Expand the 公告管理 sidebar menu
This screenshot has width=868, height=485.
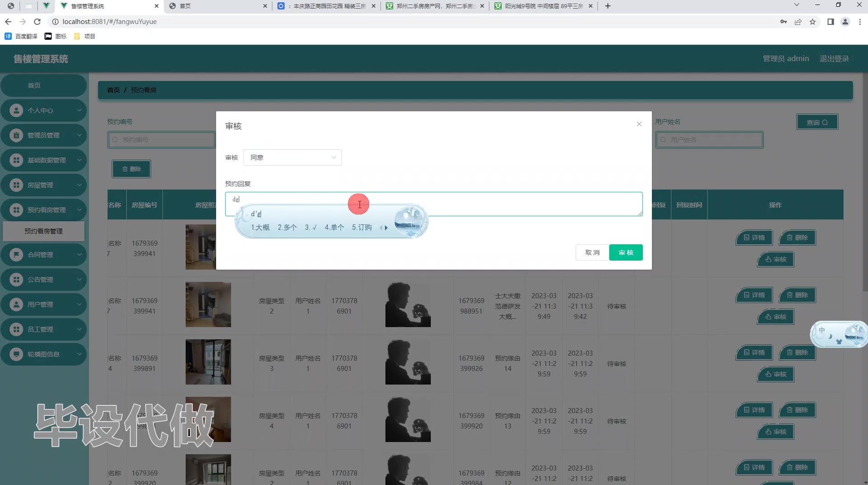coord(43,280)
